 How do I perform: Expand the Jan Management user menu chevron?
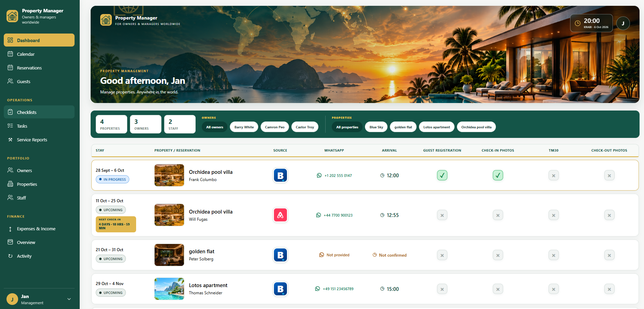69,299
